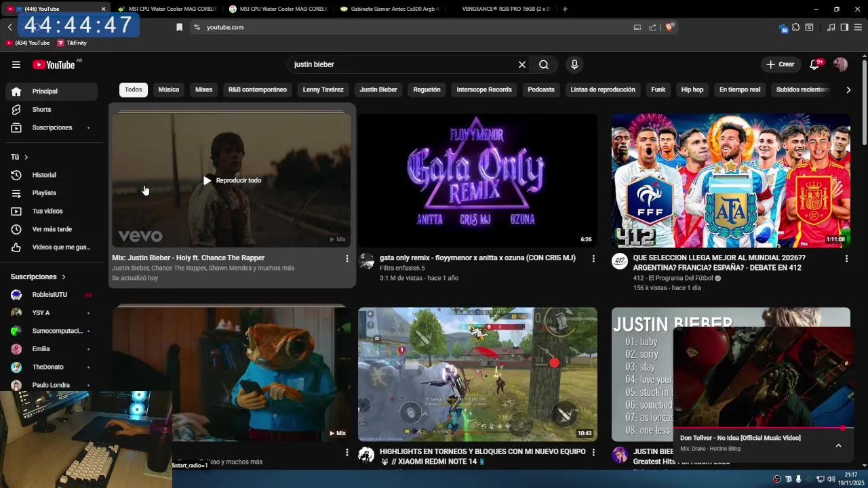The image size is (868, 488).
Task: Expand the miniplayer with the up chevron
Action: [x=838, y=445]
